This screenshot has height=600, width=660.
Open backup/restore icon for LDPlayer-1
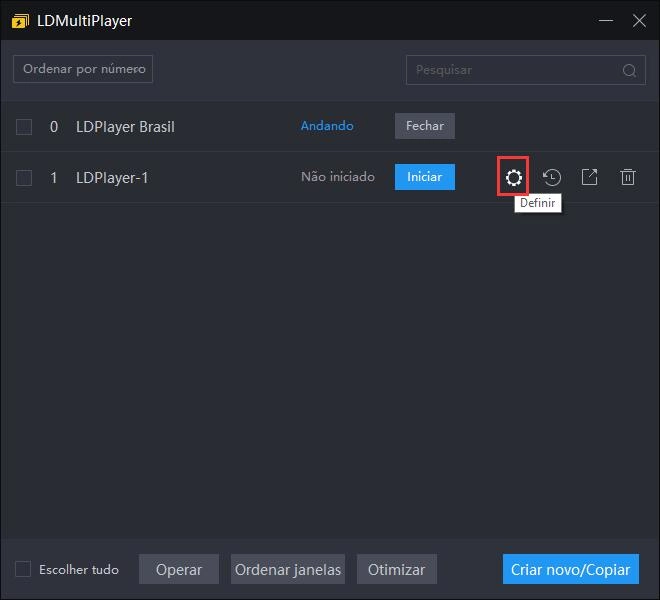(551, 177)
